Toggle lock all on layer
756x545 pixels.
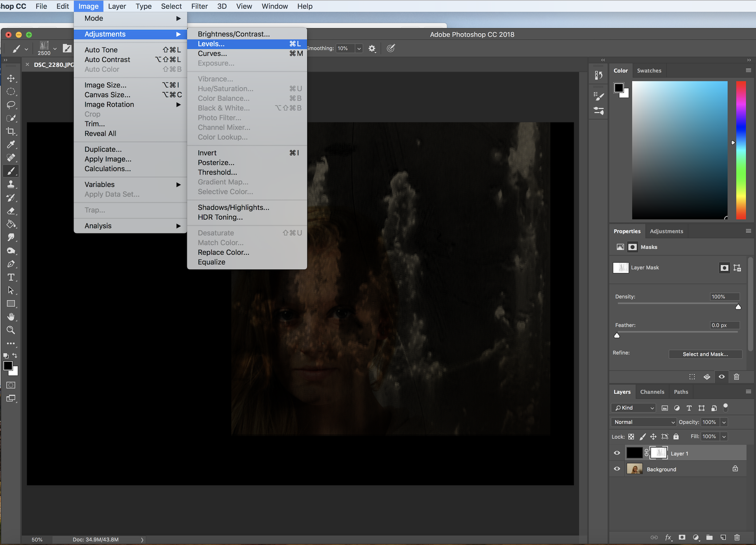click(x=676, y=437)
